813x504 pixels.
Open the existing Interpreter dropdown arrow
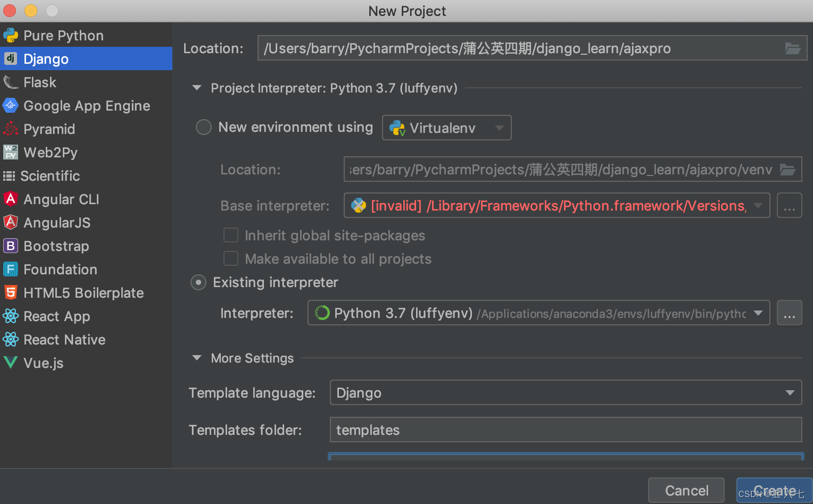[x=758, y=313]
